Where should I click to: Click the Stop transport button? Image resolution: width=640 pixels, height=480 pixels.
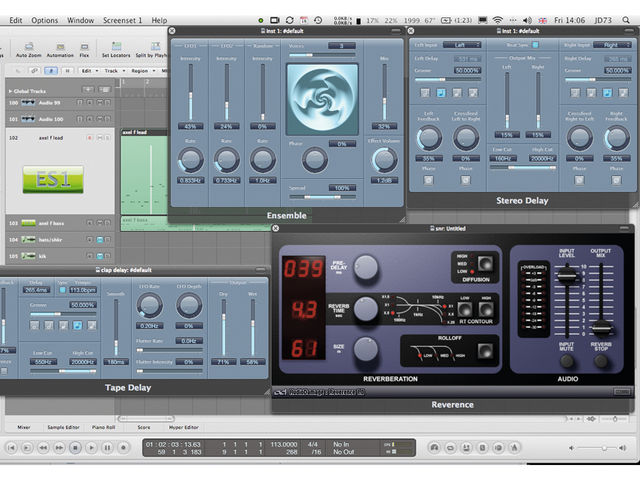coord(75,448)
